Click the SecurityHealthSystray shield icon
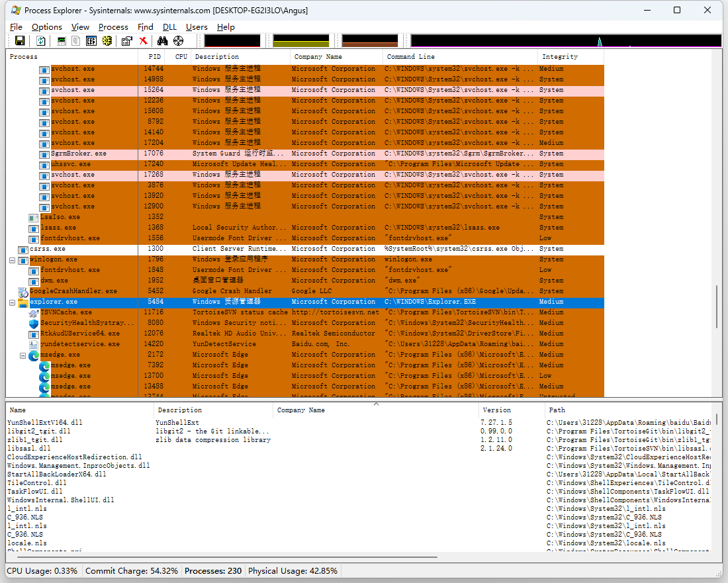The image size is (728, 583). coord(34,324)
